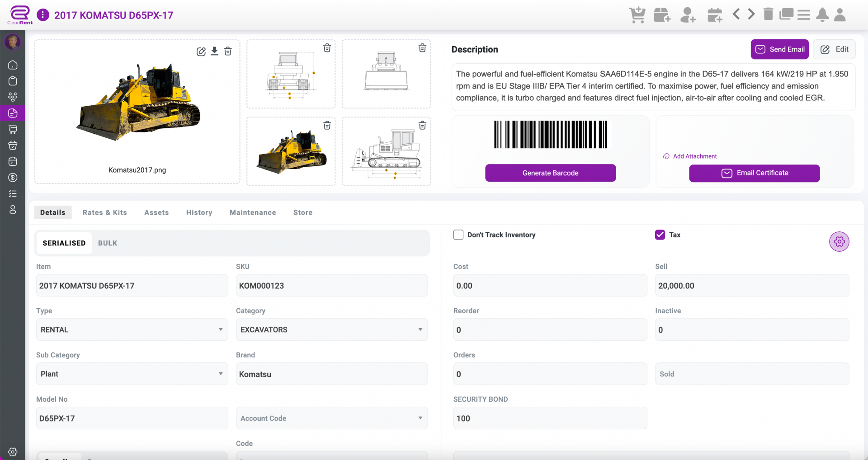Select the side-view line drawing thumbnail

pos(386,151)
